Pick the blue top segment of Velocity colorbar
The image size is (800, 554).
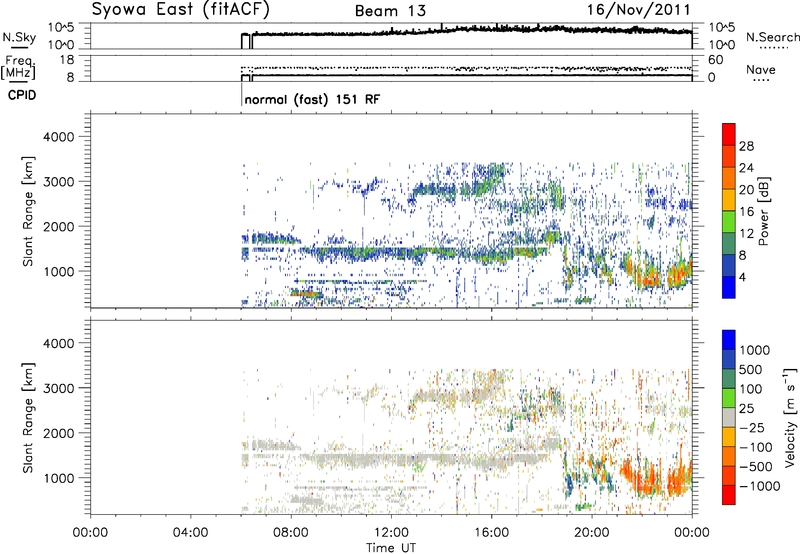(x=729, y=340)
